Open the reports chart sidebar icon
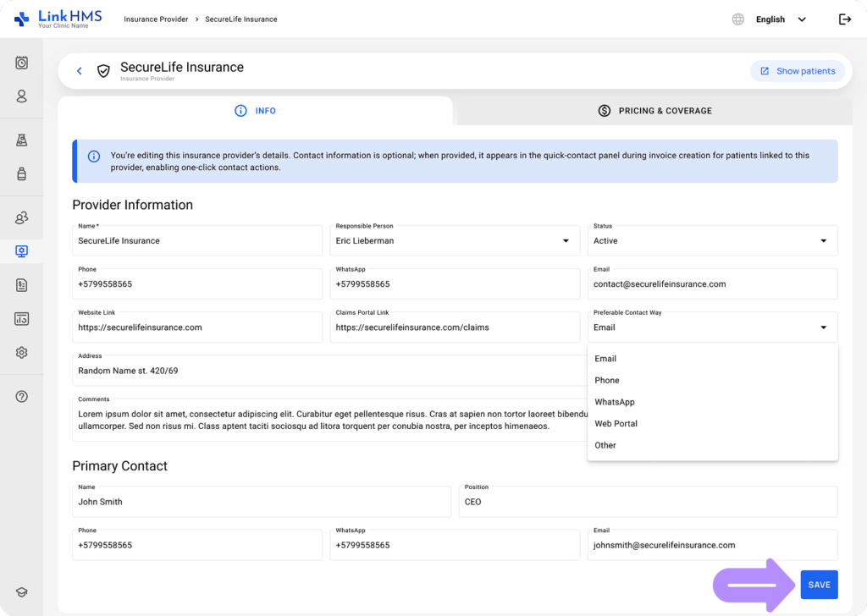867x616 pixels. pos(21,319)
